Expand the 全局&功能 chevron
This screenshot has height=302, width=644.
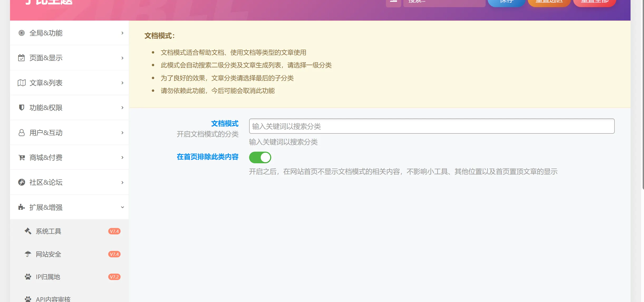tap(122, 33)
